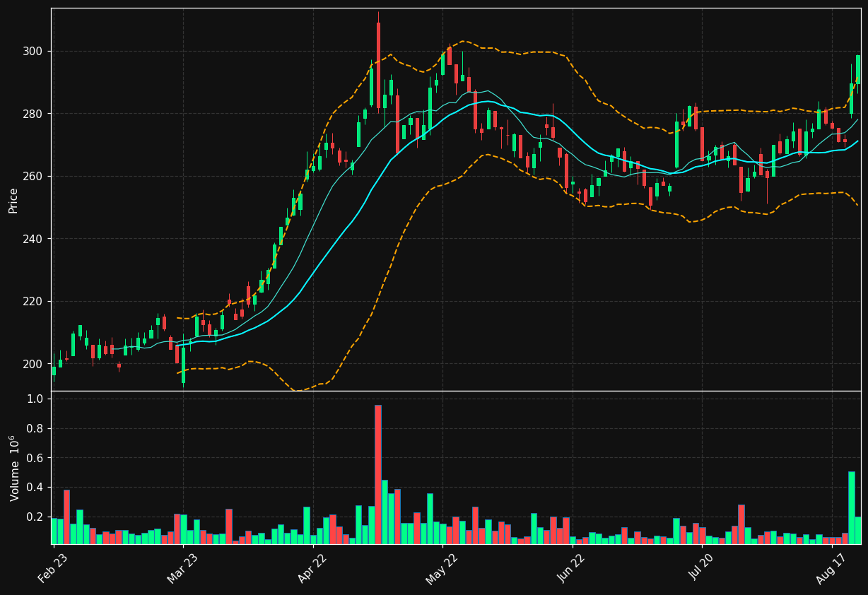This screenshot has width=868, height=595.
Task: Click the tall green volume bar near Aug 17
Action: click(x=852, y=508)
